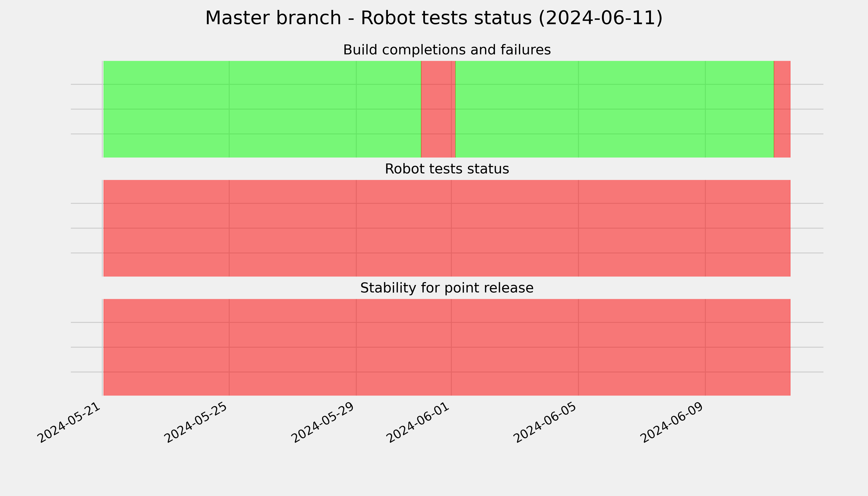This screenshot has height=496, width=868.
Task: Click the Robot tests status area after 2024-06-09
Action: [748, 228]
